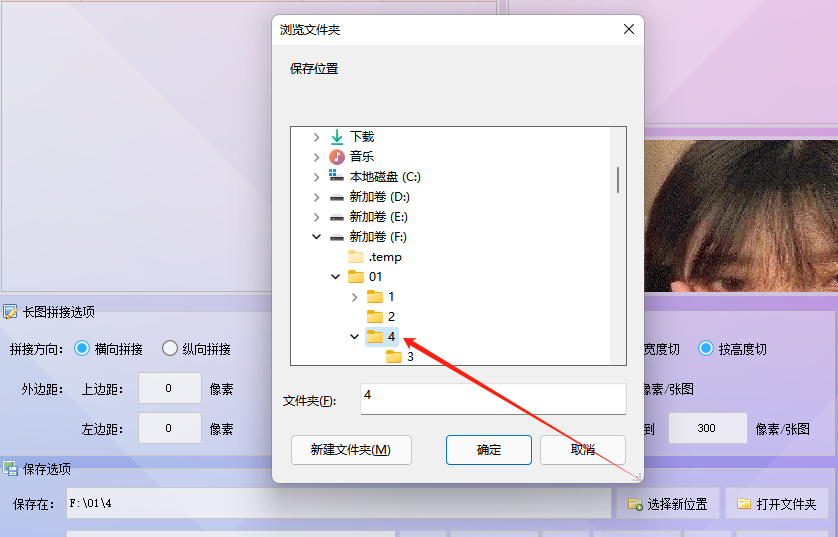838x537 pixels.
Task: Click the 取消 button
Action: pyautogui.click(x=583, y=450)
